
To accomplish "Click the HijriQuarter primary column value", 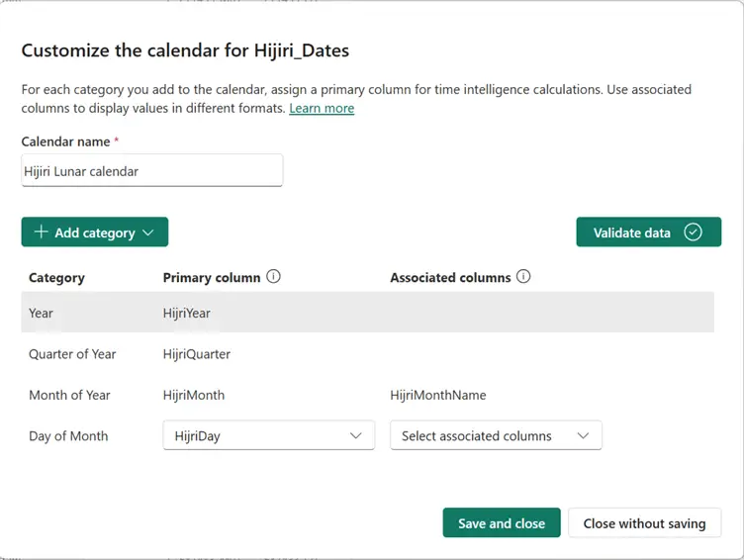I will click(x=197, y=354).
